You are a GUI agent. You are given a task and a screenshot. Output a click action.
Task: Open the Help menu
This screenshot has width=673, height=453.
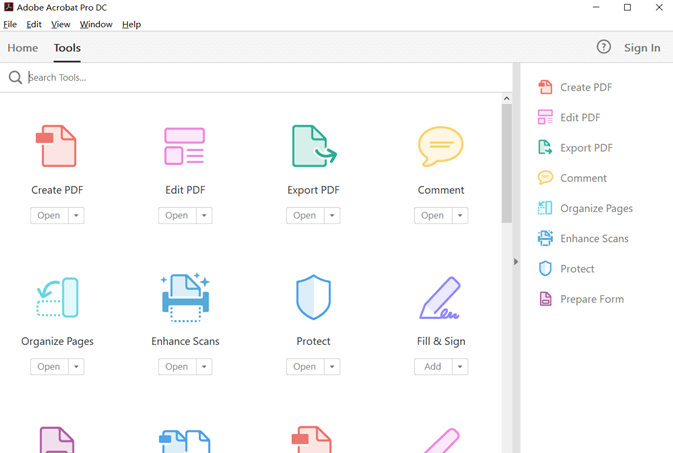coord(131,24)
